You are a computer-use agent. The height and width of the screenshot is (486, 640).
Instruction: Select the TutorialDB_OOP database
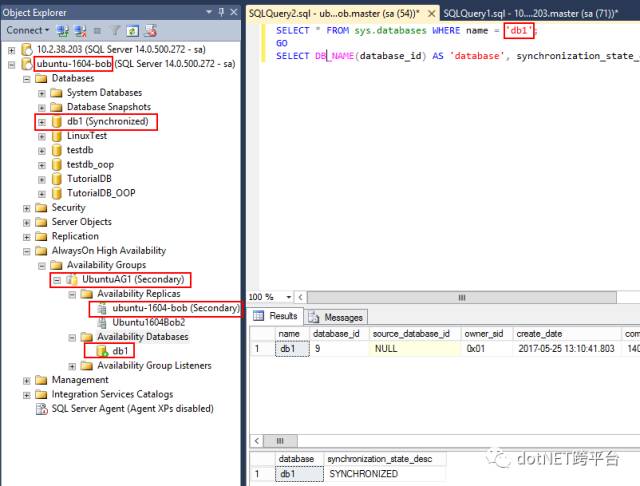click(x=101, y=193)
